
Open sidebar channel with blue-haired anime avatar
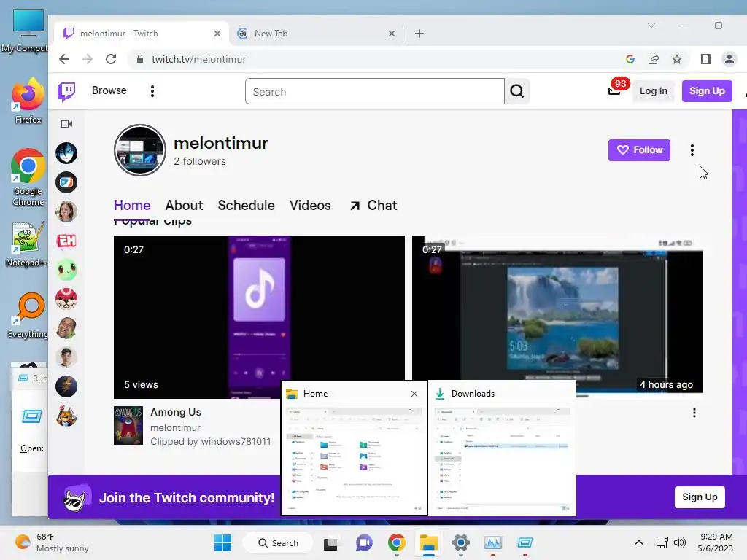pos(66,153)
